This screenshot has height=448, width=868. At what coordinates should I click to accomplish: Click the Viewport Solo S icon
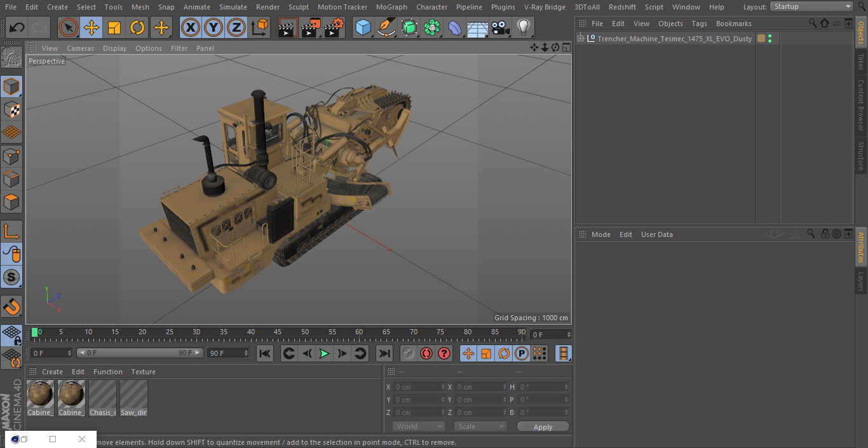click(11, 277)
